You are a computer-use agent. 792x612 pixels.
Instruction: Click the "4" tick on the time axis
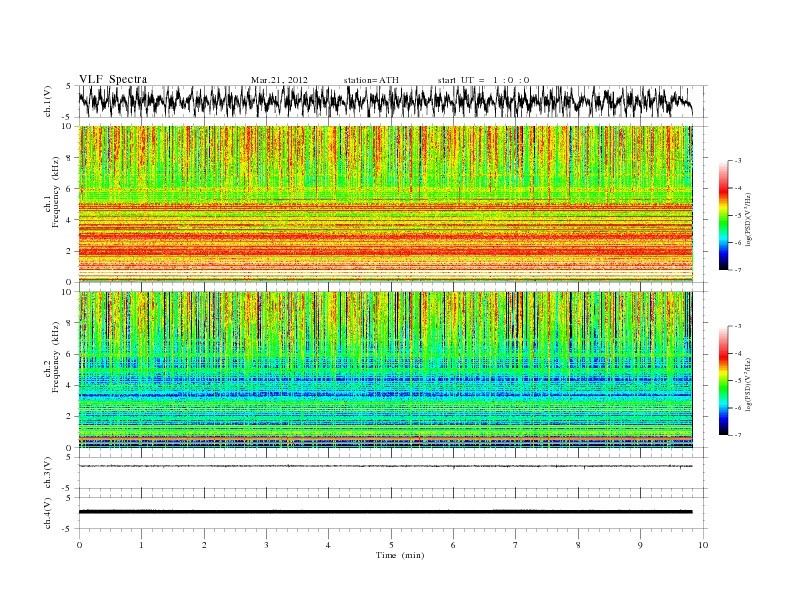[328, 545]
